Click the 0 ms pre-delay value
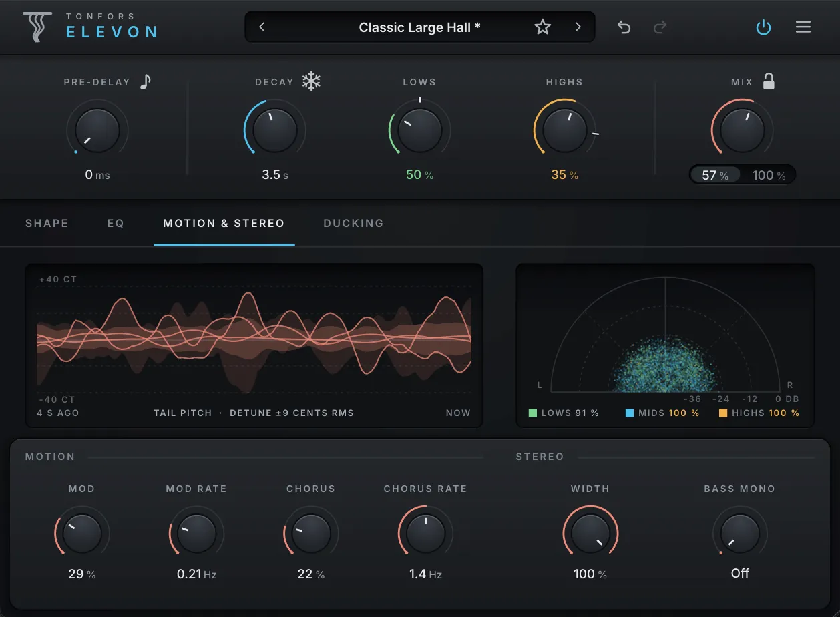 97,175
